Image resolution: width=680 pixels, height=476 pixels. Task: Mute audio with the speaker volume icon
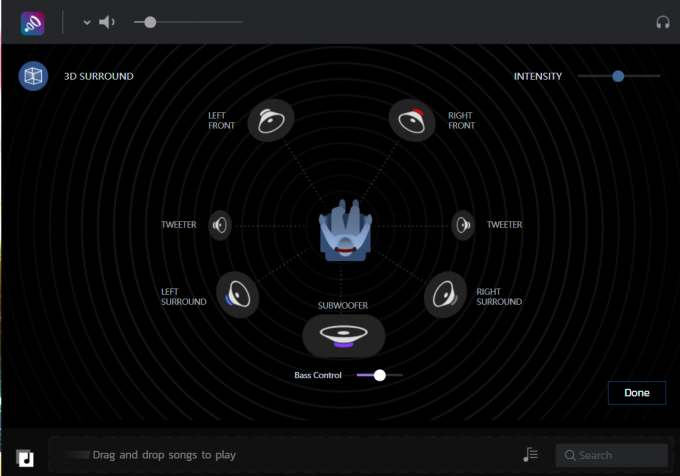click(107, 22)
